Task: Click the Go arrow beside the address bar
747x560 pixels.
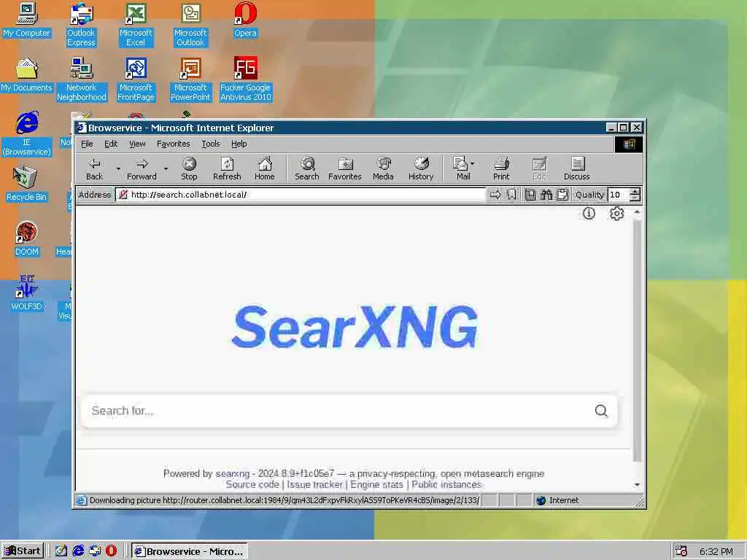Action: click(495, 194)
